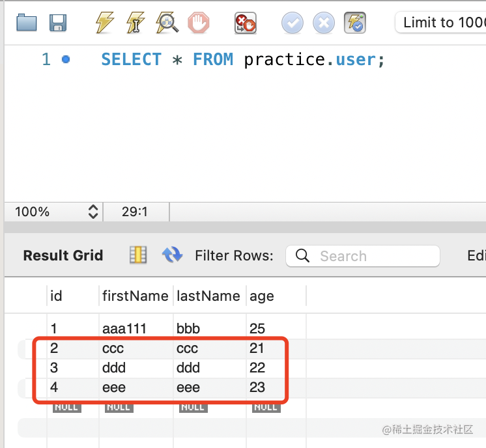Sort by the firstName column header
Screen dimensions: 486x448
[135, 296]
